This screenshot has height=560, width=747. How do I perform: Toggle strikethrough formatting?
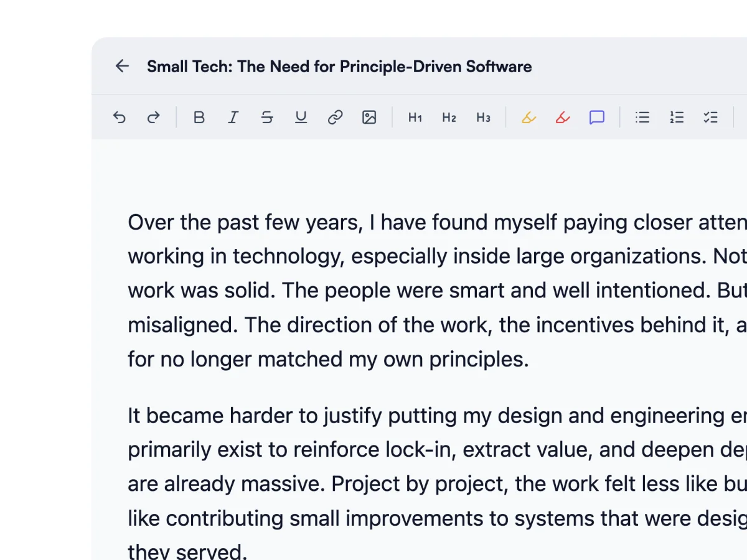click(x=267, y=117)
